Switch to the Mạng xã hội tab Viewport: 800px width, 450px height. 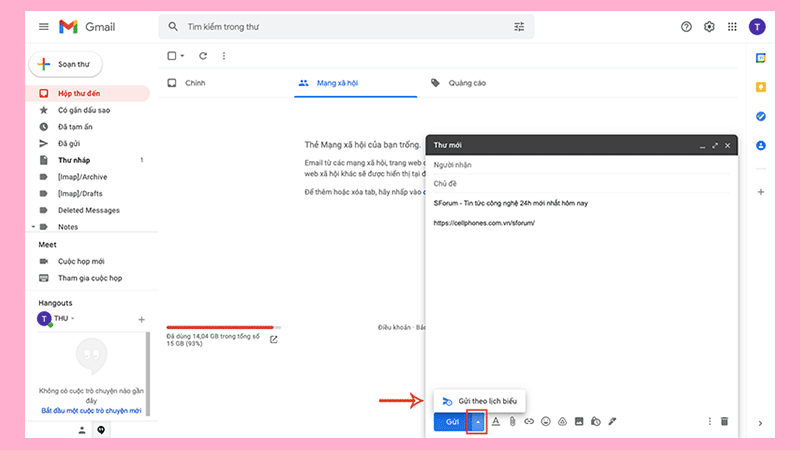click(337, 83)
